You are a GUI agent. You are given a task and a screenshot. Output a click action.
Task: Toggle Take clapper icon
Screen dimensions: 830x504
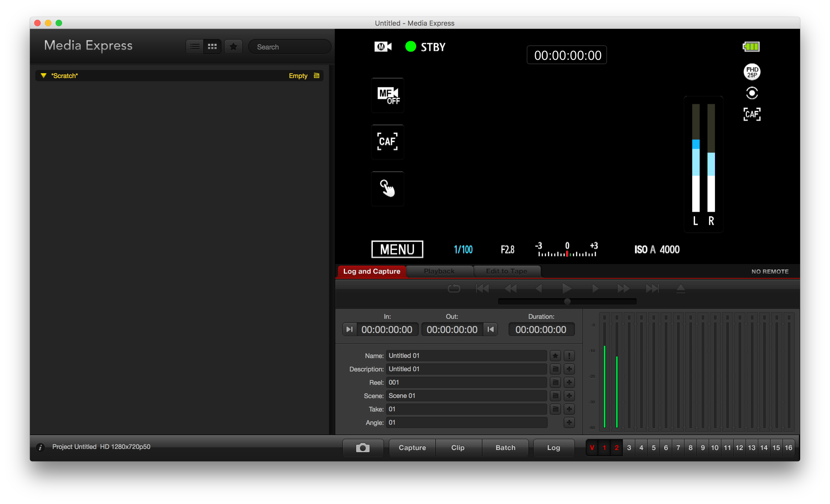(x=555, y=409)
